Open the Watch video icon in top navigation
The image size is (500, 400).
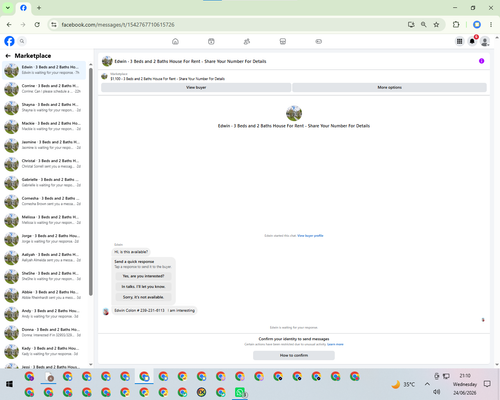[211, 41]
